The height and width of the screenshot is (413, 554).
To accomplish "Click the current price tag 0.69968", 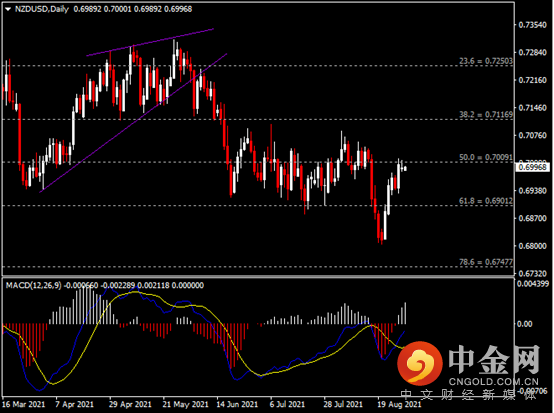I will coord(532,167).
